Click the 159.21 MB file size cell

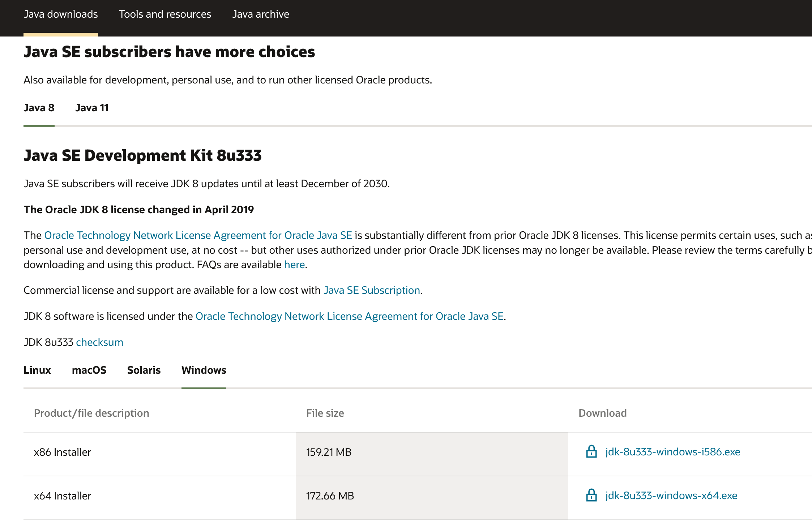tap(329, 452)
